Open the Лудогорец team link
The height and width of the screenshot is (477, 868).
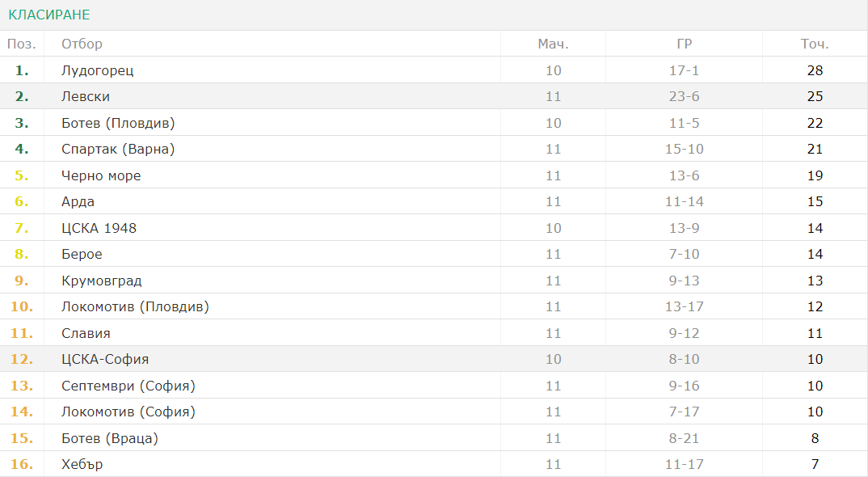98,70
